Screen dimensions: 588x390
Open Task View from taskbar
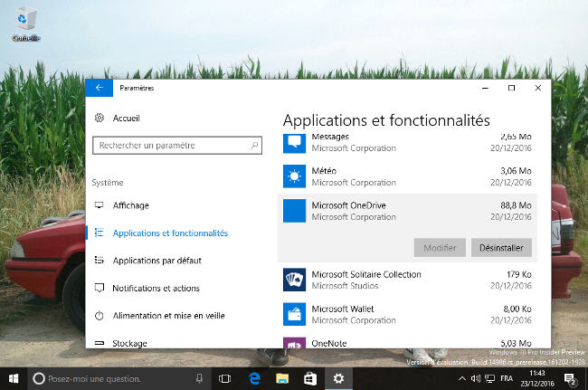pos(224,379)
